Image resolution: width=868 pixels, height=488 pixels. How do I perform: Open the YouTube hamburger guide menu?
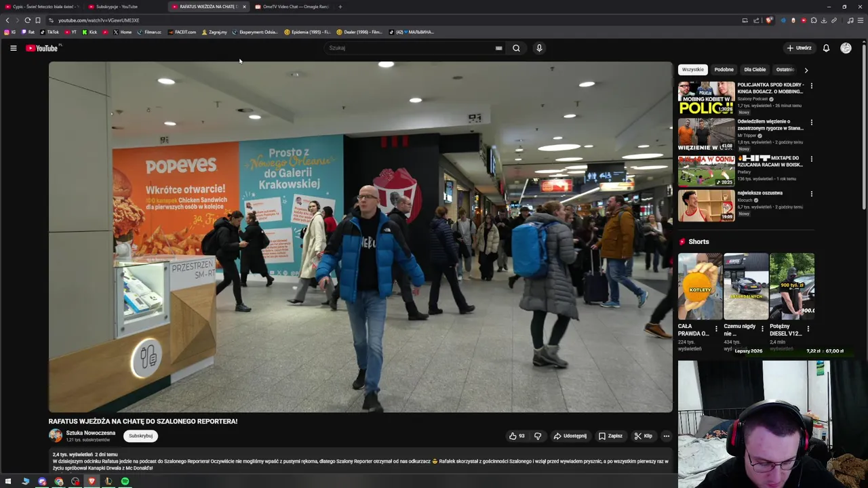click(13, 48)
